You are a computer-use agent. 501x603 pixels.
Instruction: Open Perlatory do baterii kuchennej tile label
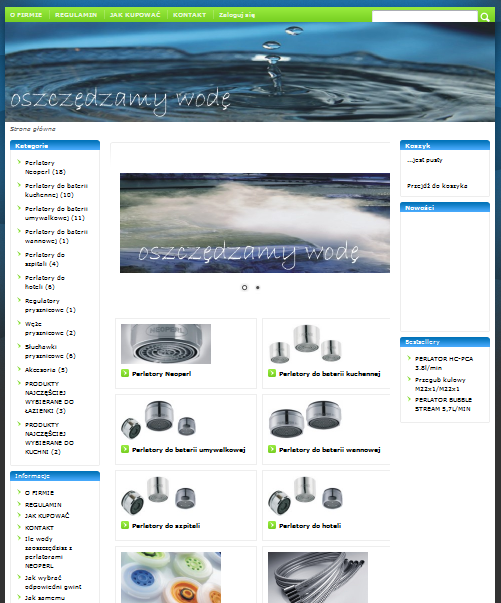[x=330, y=374]
